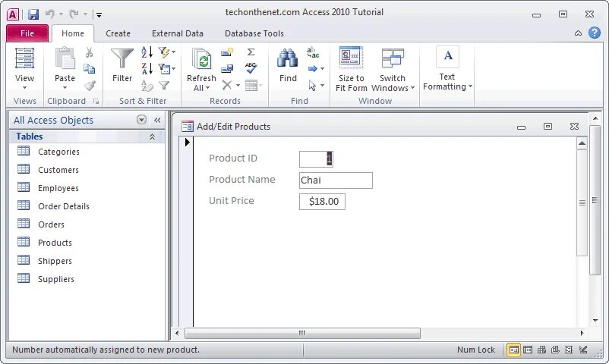Click the Cut scissors icon

(x=90, y=52)
